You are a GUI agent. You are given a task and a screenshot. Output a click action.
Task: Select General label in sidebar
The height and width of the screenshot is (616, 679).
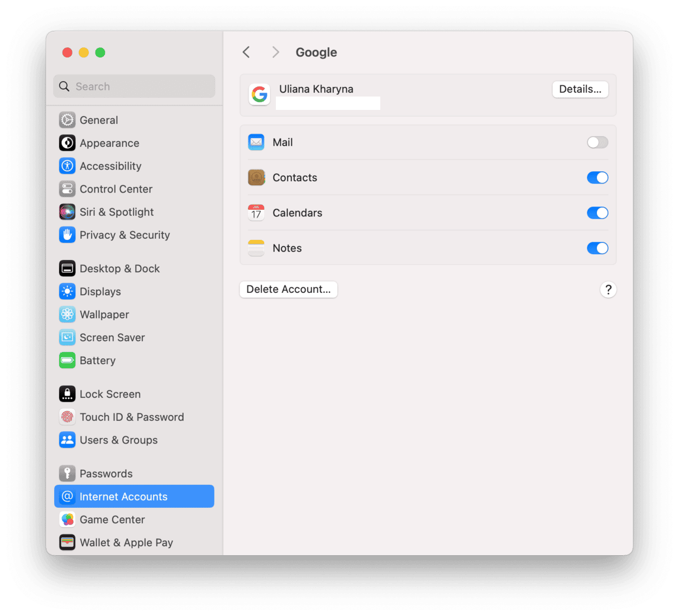[99, 120]
